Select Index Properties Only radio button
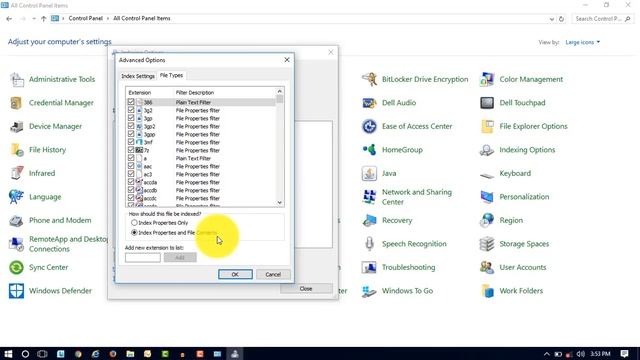The width and height of the screenshot is (640, 360). point(134,223)
